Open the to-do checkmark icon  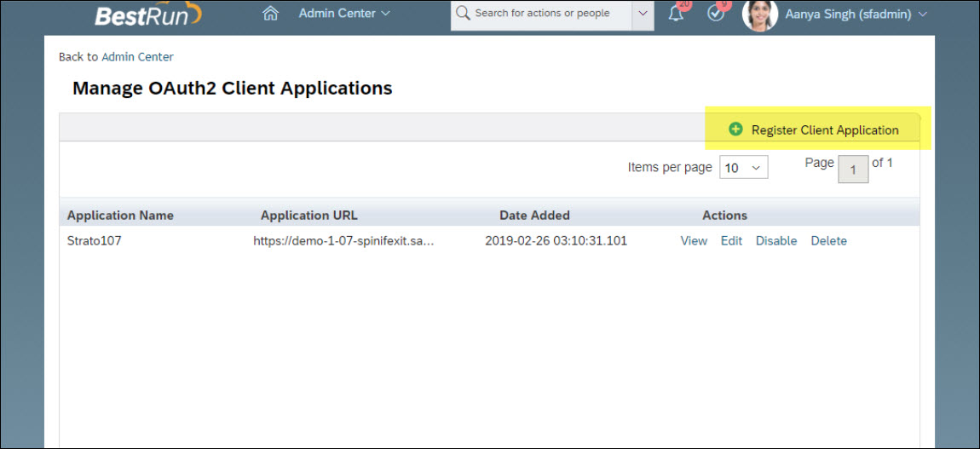[x=716, y=14]
